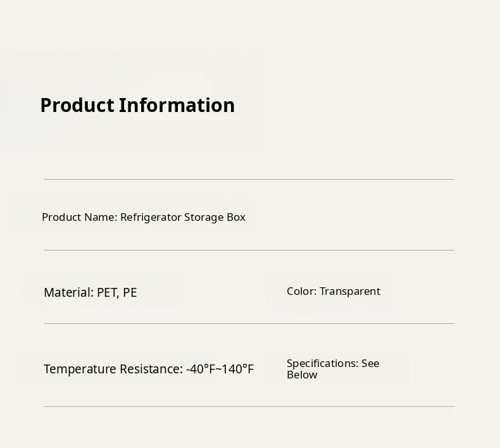This screenshot has height=448, width=500.
Task: Click the "Material:" label
Action: pos(68,292)
